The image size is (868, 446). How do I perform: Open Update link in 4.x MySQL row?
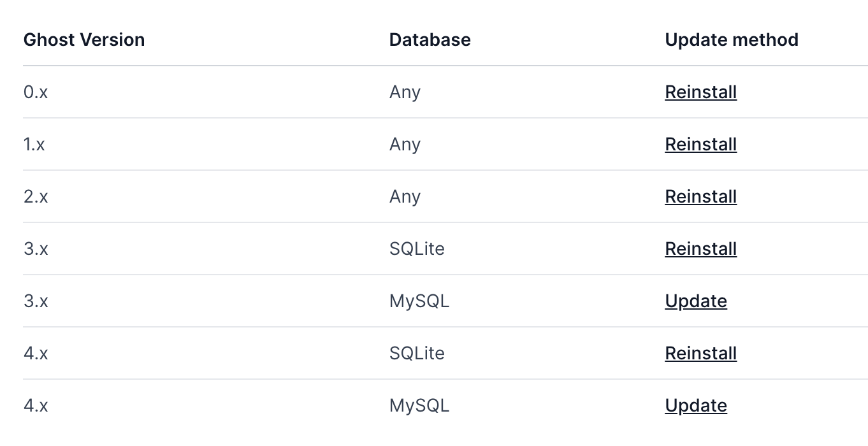696,405
